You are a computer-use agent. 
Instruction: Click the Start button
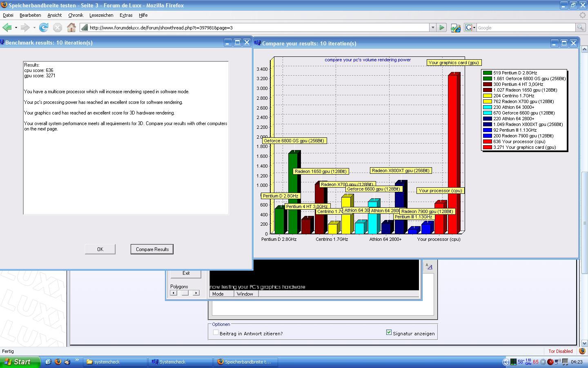(20, 362)
